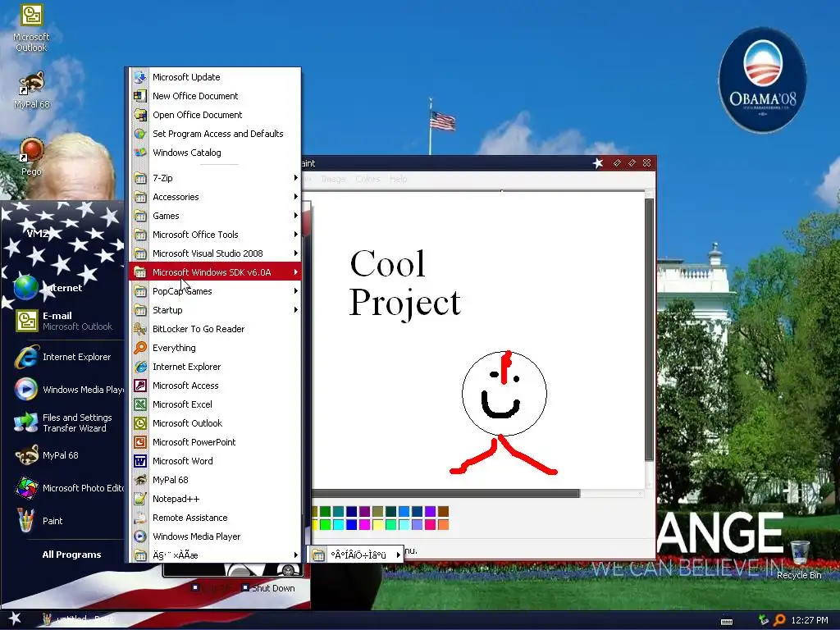The image size is (840, 630).
Task: Open the garbled flyout item beside Paint status bar
Action: [x=356, y=555]
